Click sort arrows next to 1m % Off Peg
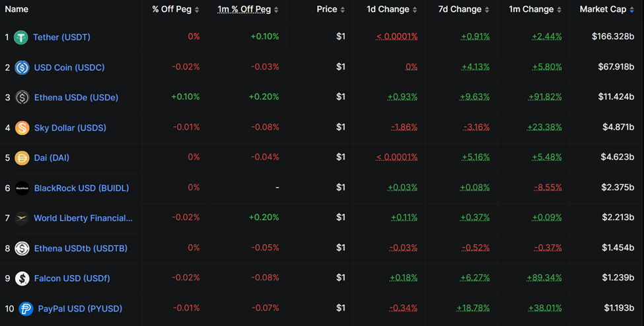The width and height of the screenshot is (644, 326). click(x=276, y=10)
